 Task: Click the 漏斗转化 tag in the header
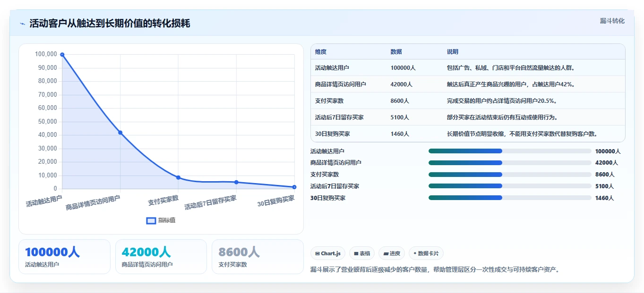coord(612,21)
